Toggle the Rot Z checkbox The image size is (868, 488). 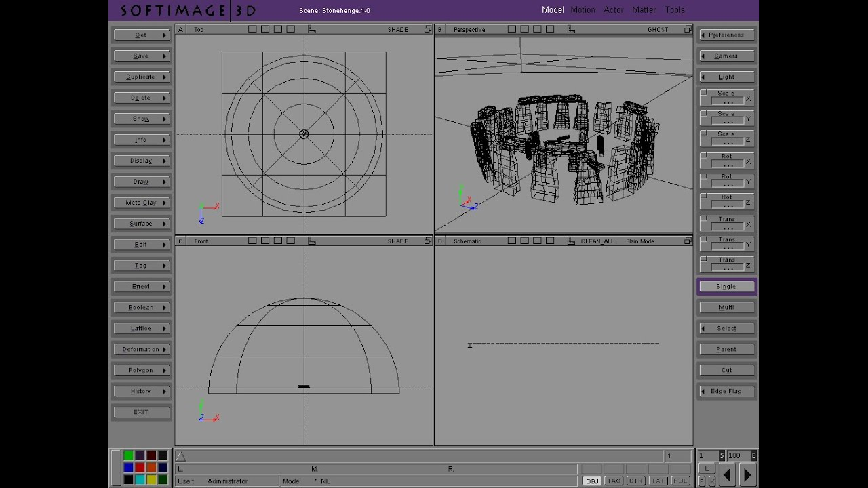pos(704,197)
